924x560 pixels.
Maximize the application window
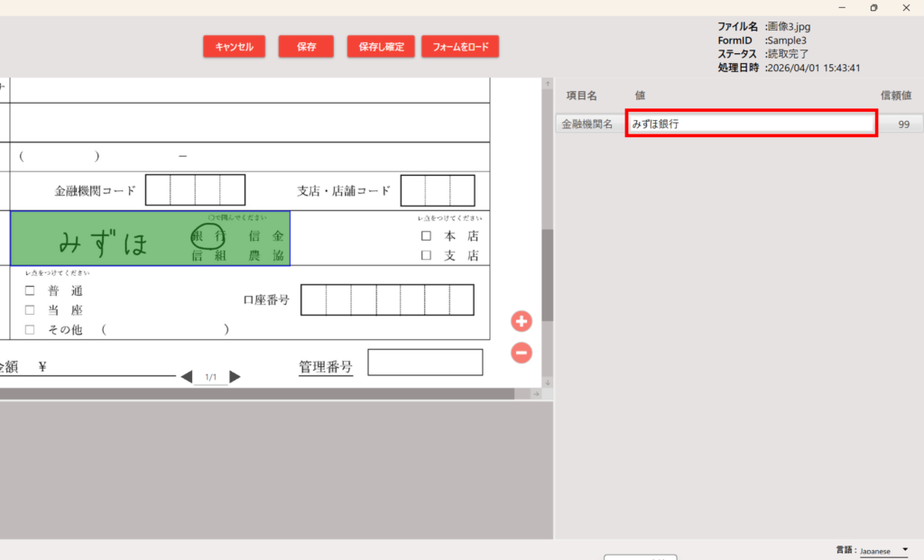click(873, 7)
